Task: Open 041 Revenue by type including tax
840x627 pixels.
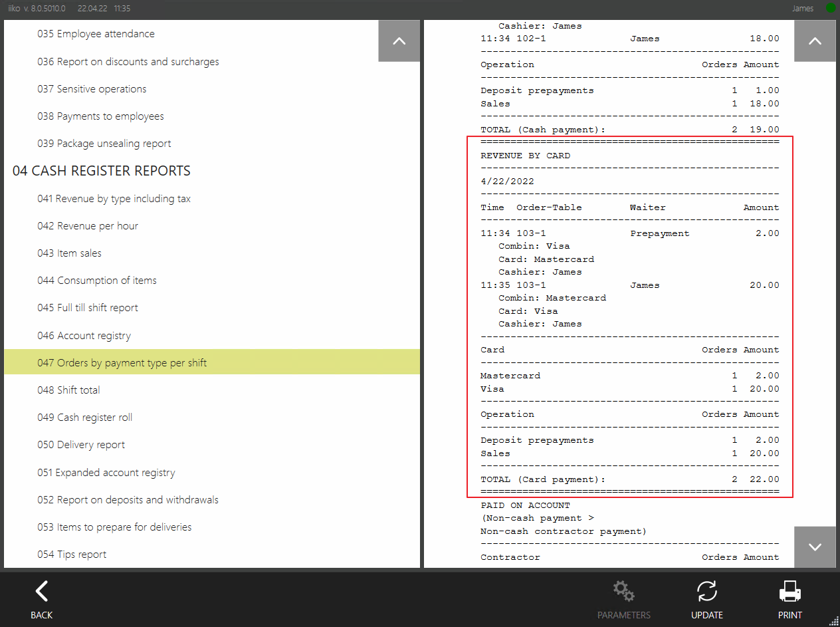Action: [x=114, y=199]
